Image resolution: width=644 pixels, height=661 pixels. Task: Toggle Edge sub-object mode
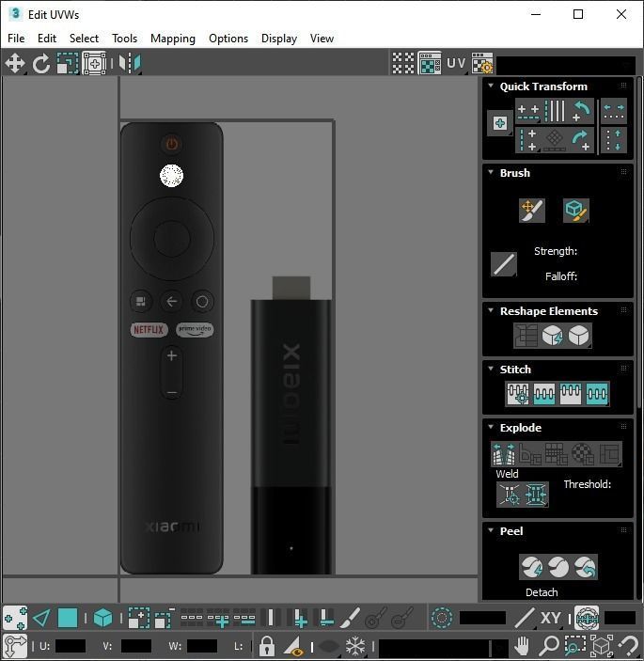pos(41,619)
